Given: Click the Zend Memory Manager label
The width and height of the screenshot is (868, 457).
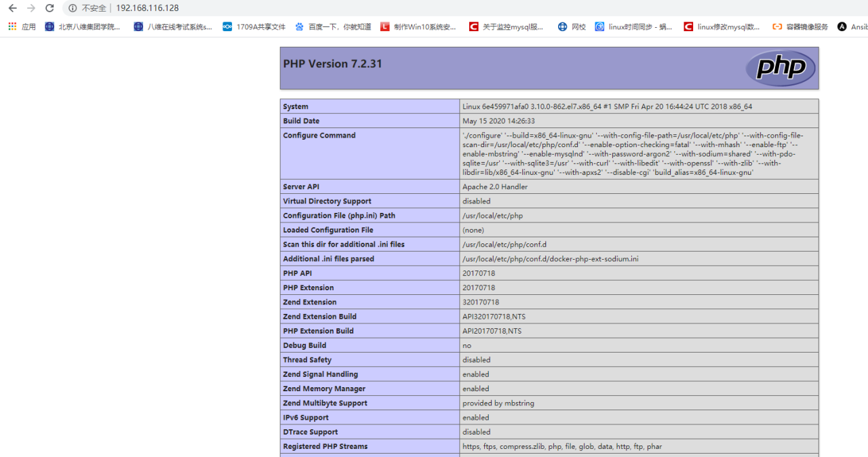Looking at the screenshot, I should [x=324, y=389].
